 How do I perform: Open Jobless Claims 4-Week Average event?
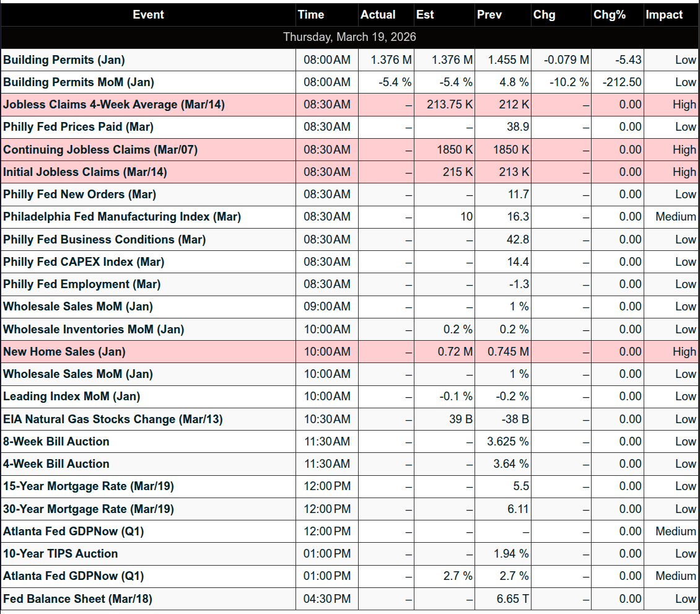(114, 105)
